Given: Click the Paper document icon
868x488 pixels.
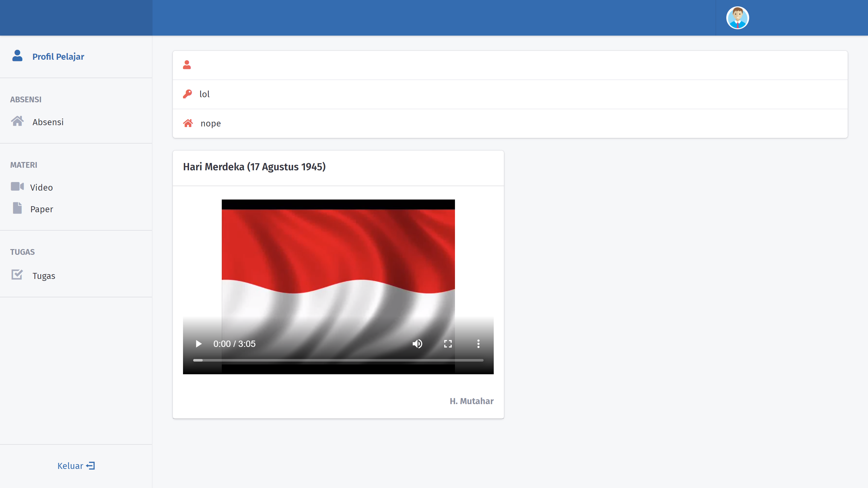Looking at the screenshot, I should pyautogui.click(x=17, y=208).
